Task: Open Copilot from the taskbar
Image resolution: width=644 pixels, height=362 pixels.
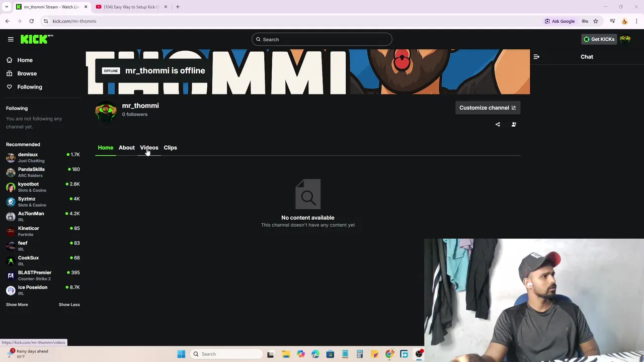Action: (x=301, y=354)
